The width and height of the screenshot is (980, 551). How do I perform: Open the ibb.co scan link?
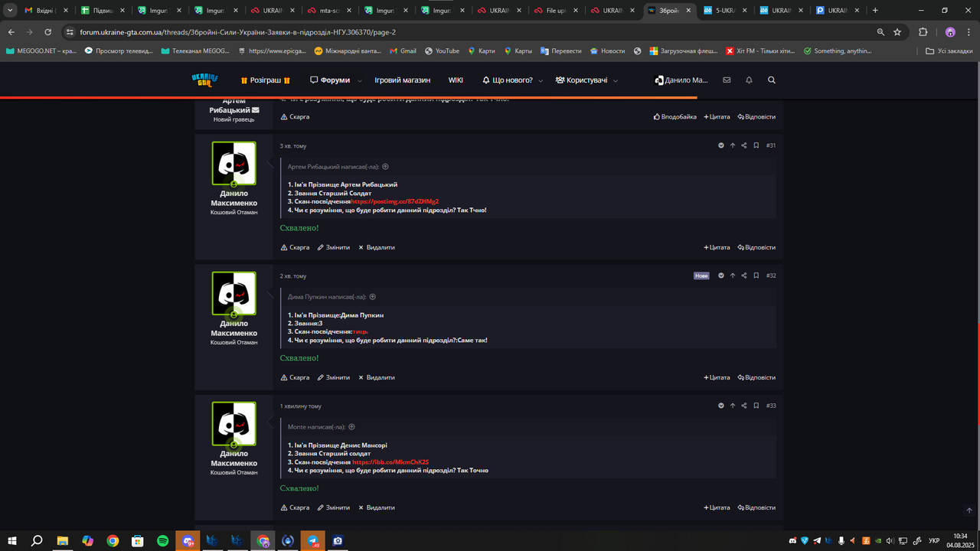390,462
